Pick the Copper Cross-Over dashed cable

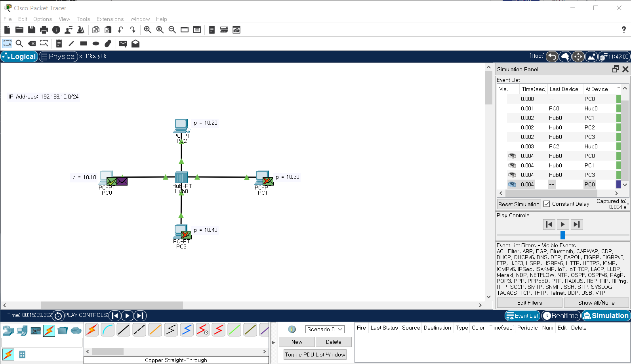(139, 330)
